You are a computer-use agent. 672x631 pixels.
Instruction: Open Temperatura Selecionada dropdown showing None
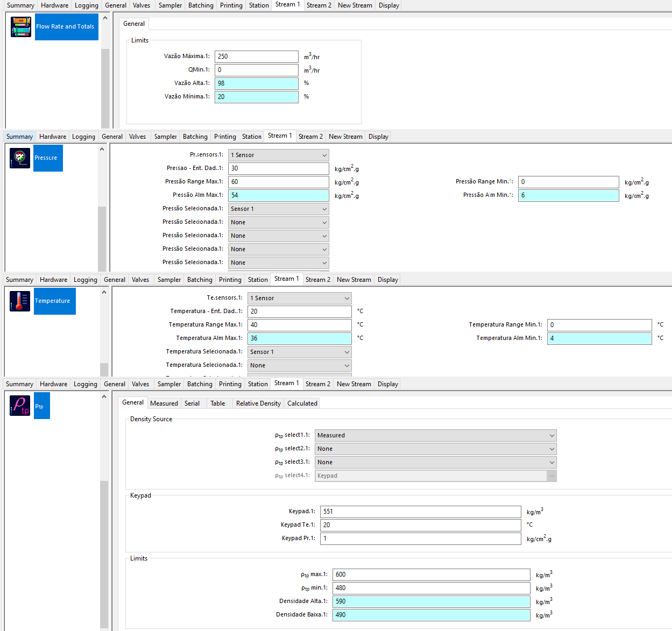click(x=300, y=365)
